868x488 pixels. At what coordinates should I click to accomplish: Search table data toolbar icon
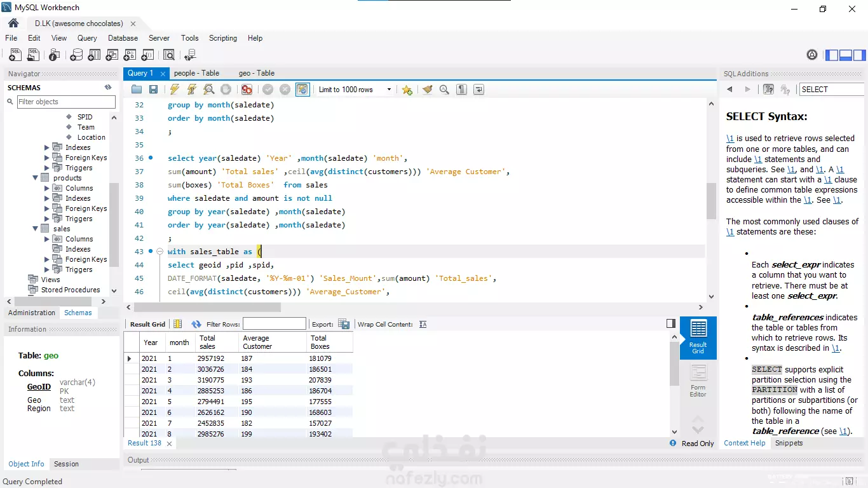[168, 55]
